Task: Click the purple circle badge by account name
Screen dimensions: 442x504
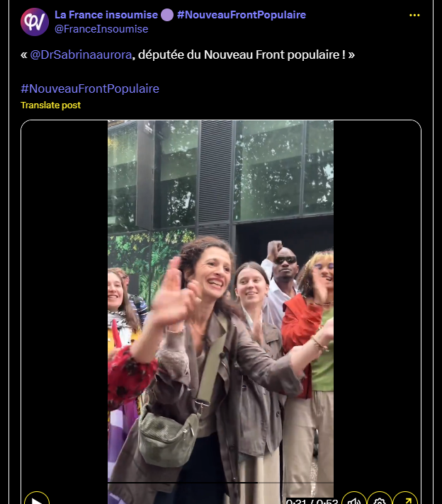Action: (x=167, y=15)
